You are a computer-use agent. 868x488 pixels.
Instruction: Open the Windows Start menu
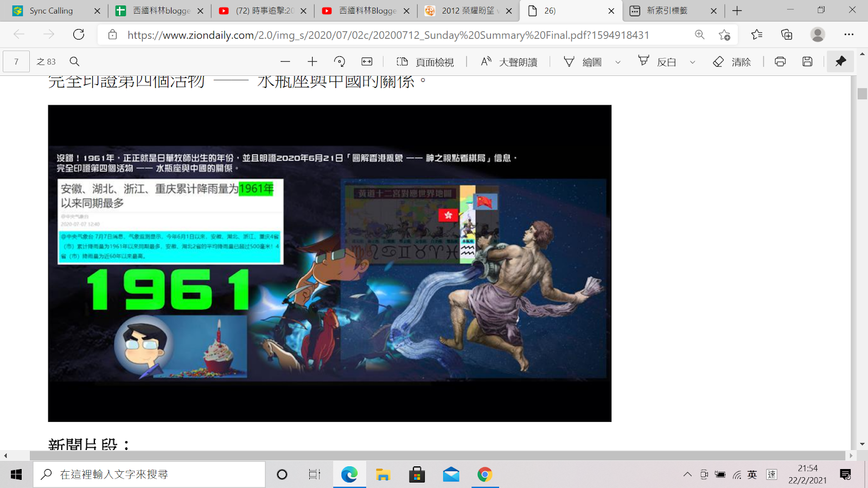coord(16,474)
